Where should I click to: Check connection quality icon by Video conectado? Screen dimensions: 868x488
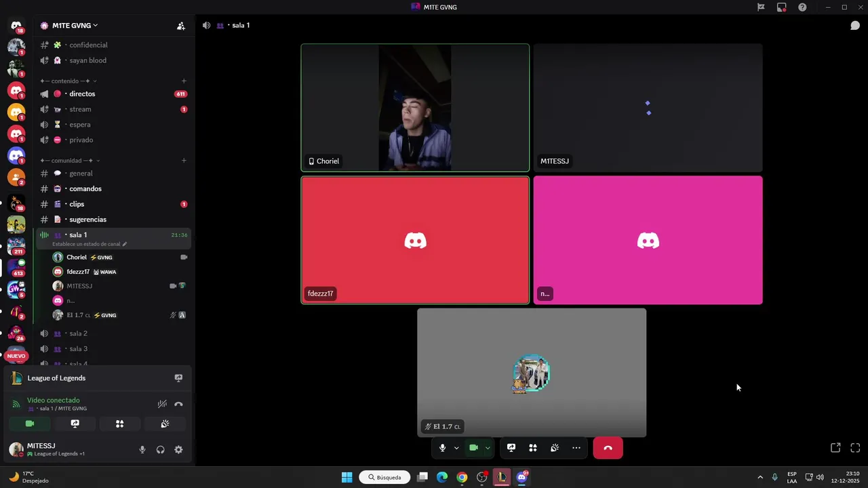click(16, 404)
